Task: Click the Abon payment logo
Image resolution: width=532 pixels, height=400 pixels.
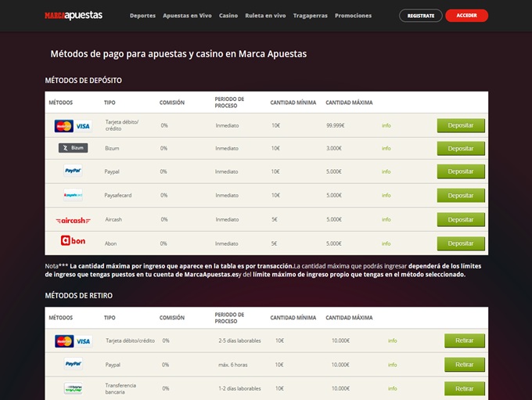Action: [73, 242]
